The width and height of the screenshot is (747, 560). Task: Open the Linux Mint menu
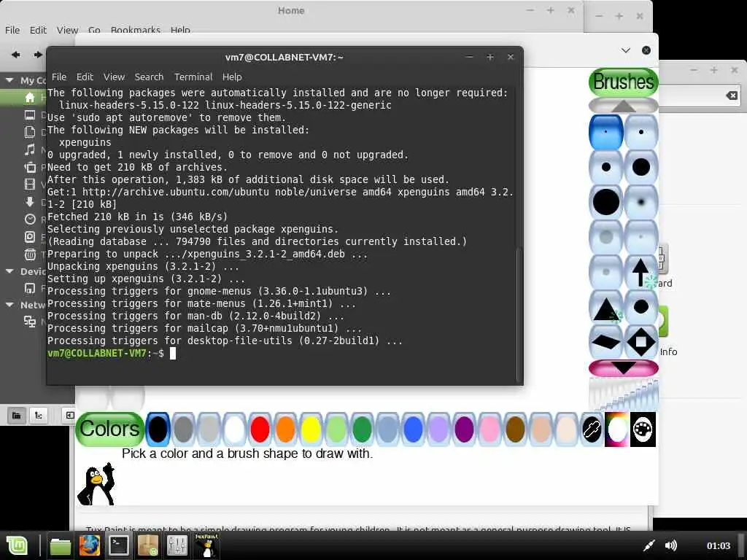18,545
